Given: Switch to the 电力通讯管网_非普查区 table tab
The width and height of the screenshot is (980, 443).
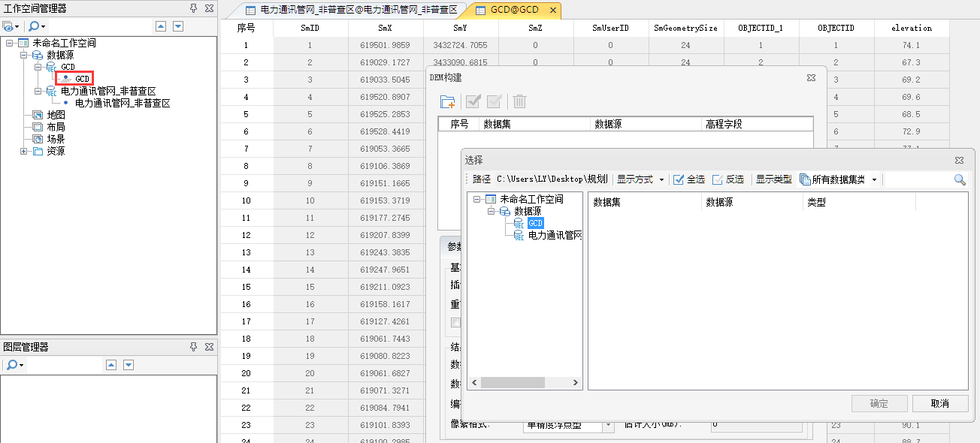Looking at the screenshot, I should click(352, 10).
